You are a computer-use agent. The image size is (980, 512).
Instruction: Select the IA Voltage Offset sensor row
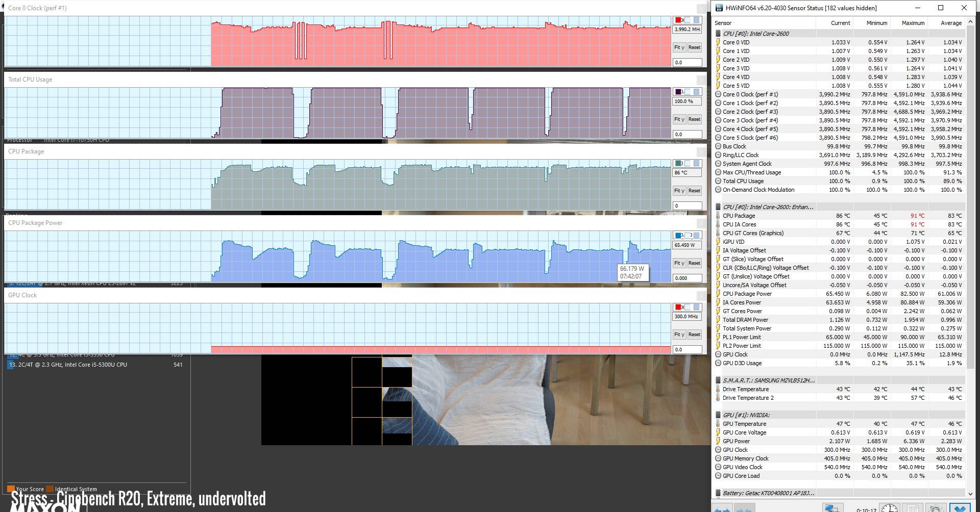tap(839, 250)
